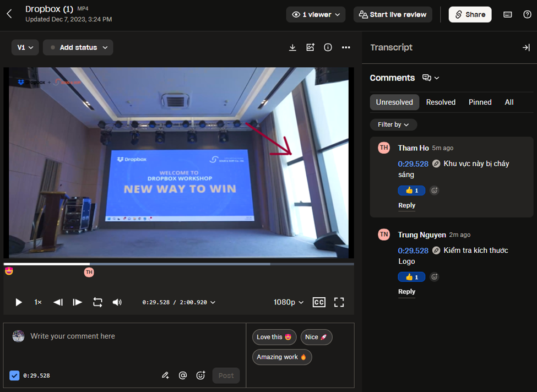Viewport: 537px width, 392px height.
Task: Download the video file
Action: click(x=292, y=47)
